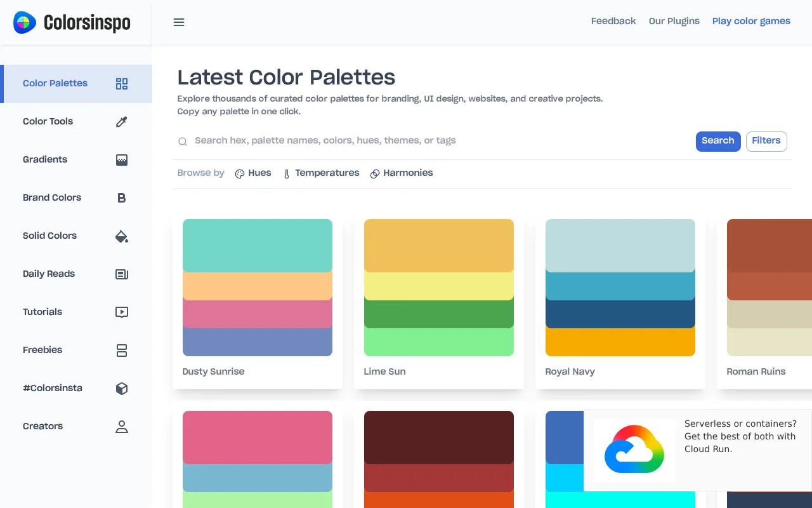Image resolution: width=812 pixels, height=508 pixels.
Task: Open Our Plugins link
Action: 674,21
